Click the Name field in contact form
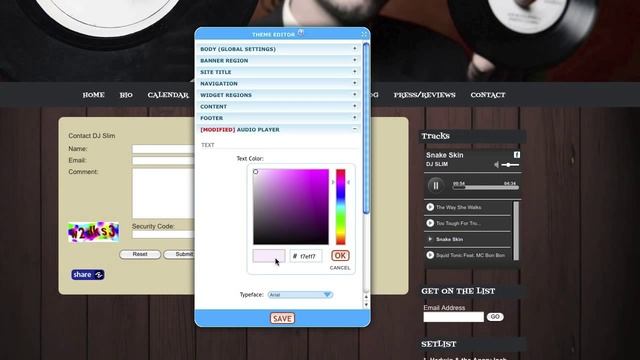 pyautogui.click(x=163, y=149)
